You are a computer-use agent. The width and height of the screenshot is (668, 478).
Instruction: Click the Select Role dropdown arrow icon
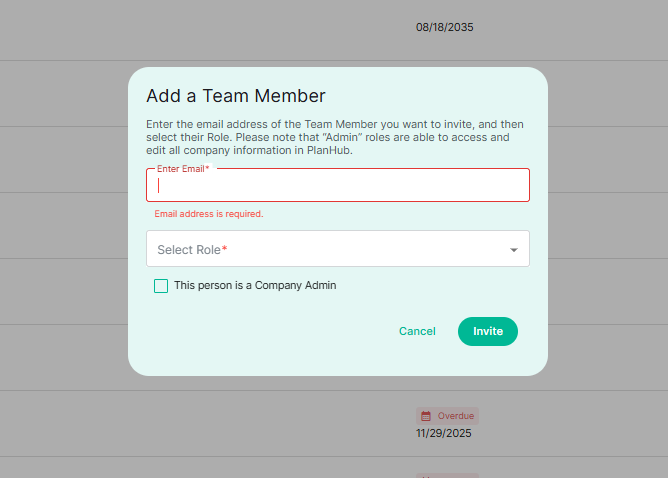514,250
